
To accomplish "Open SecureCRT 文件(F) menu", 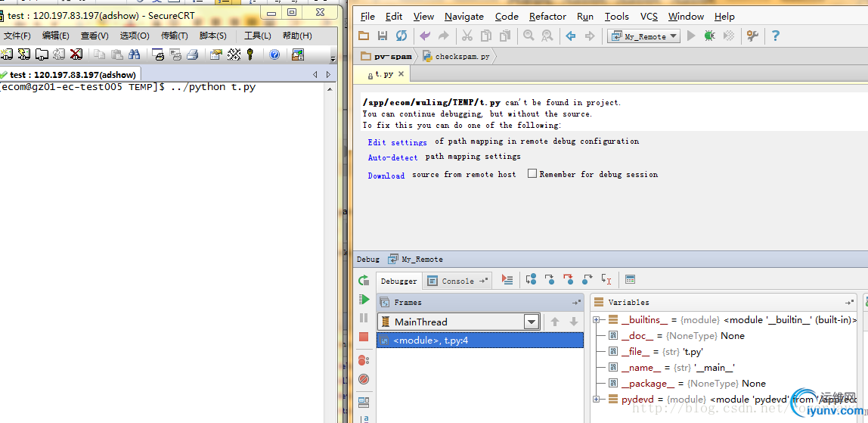I will click(x=17, y=36).
